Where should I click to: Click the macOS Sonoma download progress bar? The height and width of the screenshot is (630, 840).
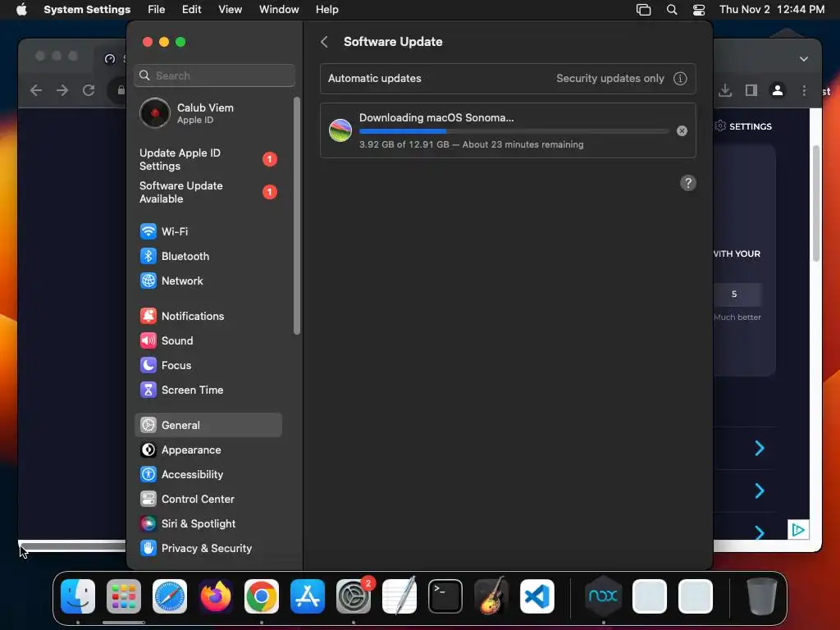pos(514,131)
